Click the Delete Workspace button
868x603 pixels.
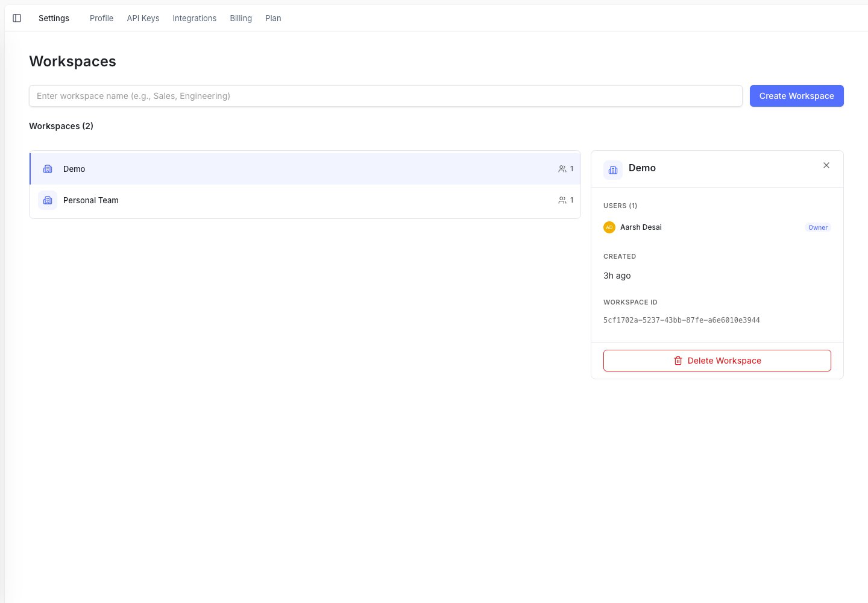pos(717,361)
